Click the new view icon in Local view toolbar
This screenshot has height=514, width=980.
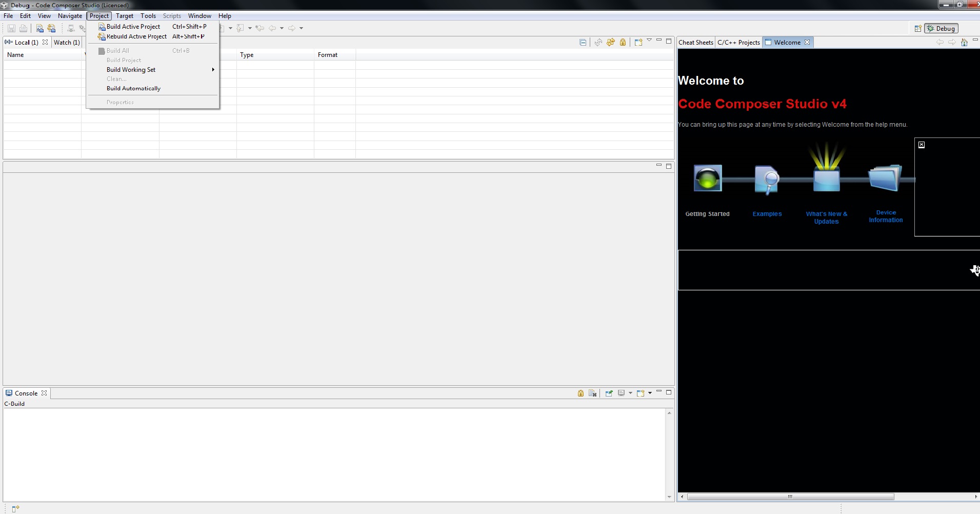[638, 42]
